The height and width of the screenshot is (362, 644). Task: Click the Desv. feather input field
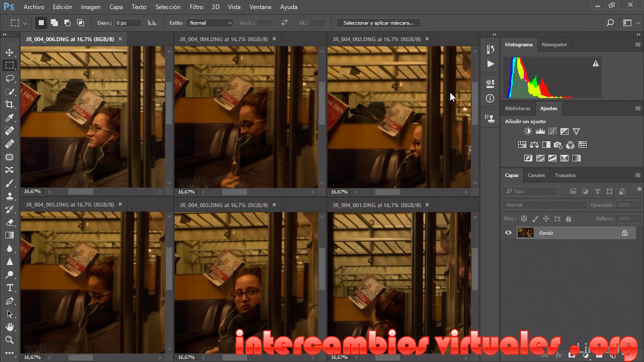click(x=128, y=23)
